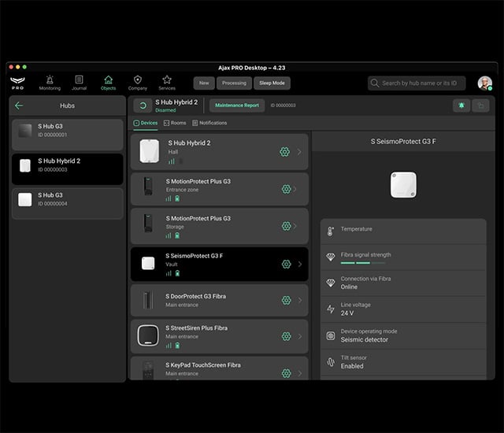Expand S KeyPad TouchScreen Fibra chevron
The width and height of the screenshot is (504, 433).
(299, 373)
